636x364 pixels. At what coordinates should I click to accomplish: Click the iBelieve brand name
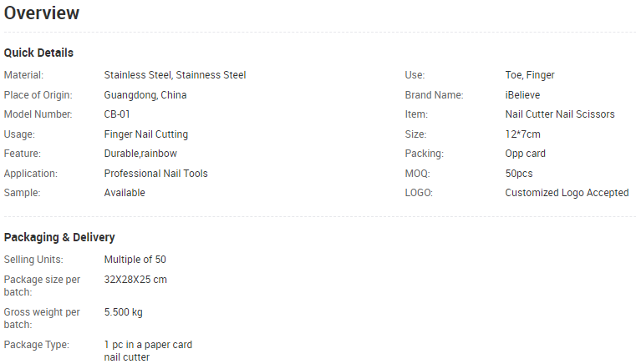pos(522,95)
